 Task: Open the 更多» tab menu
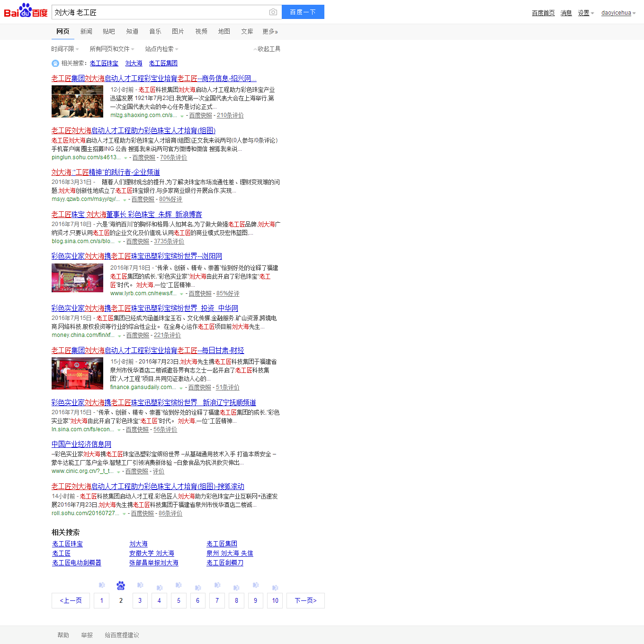pyautogui.click(x=270, y=31)
